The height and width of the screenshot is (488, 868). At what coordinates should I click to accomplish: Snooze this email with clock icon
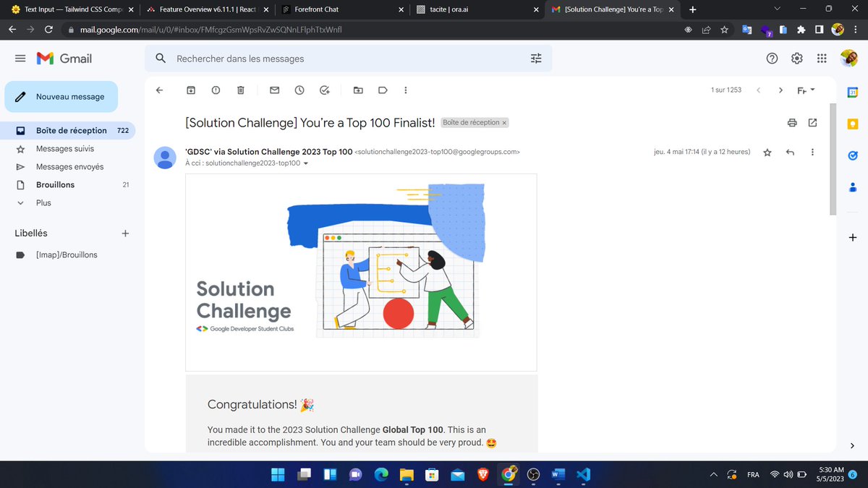pos(299,90)
